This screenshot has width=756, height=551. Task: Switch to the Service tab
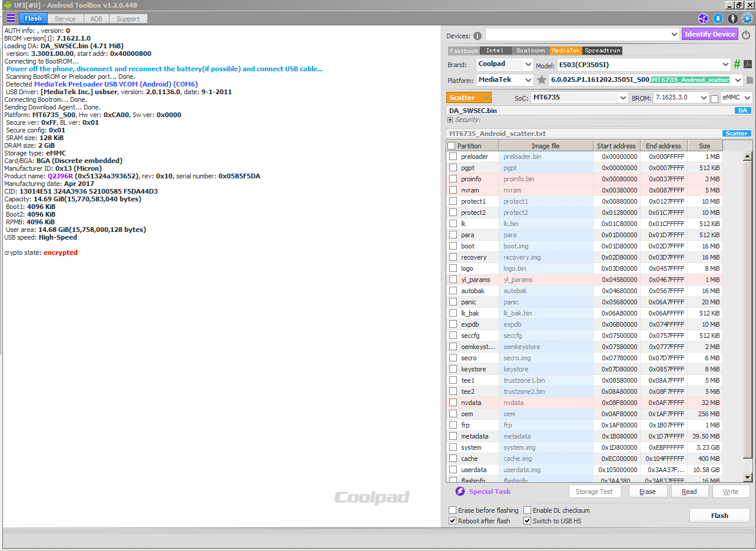click(x=65, y=19)
